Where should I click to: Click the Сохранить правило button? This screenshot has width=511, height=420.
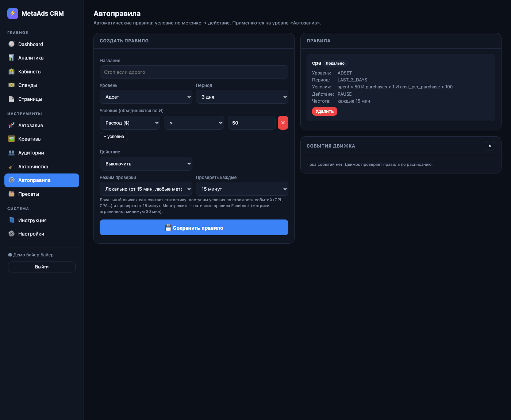coord(194,228)
